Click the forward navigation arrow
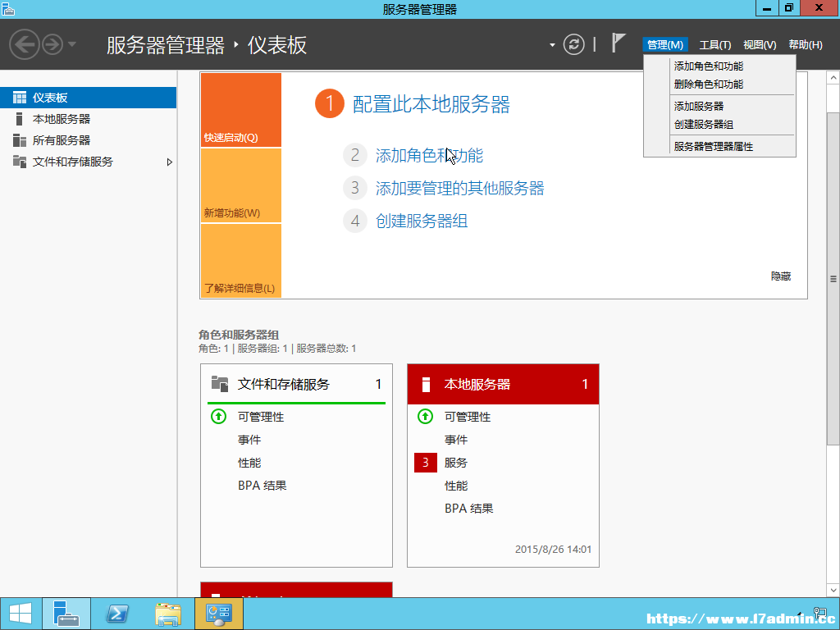 (52, 44)
